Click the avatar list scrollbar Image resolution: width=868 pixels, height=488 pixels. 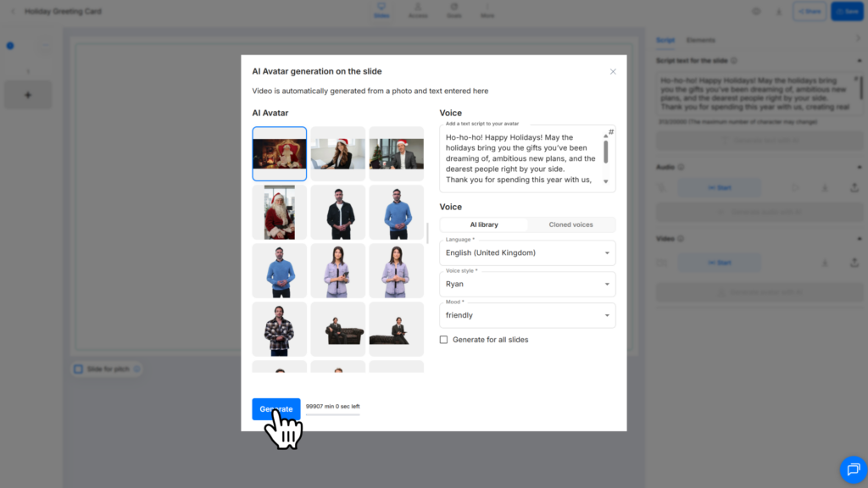tap(427, 233)
